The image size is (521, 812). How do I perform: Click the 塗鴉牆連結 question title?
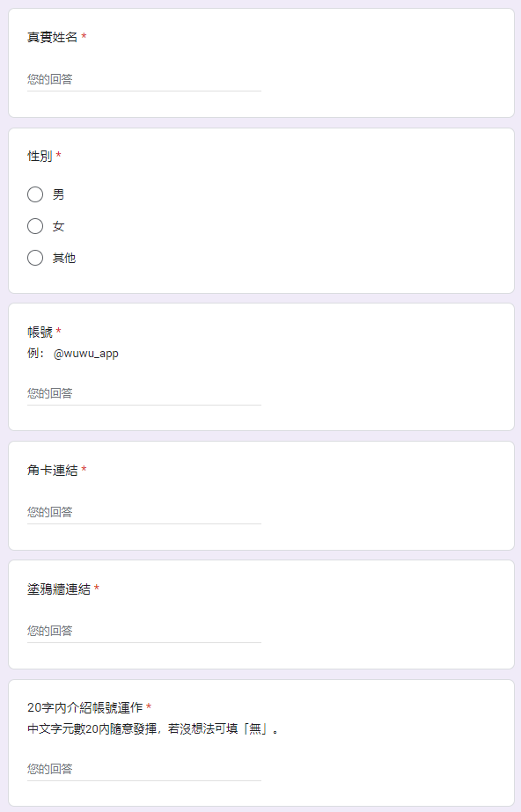pyautogui.click(x=59, y=589)
